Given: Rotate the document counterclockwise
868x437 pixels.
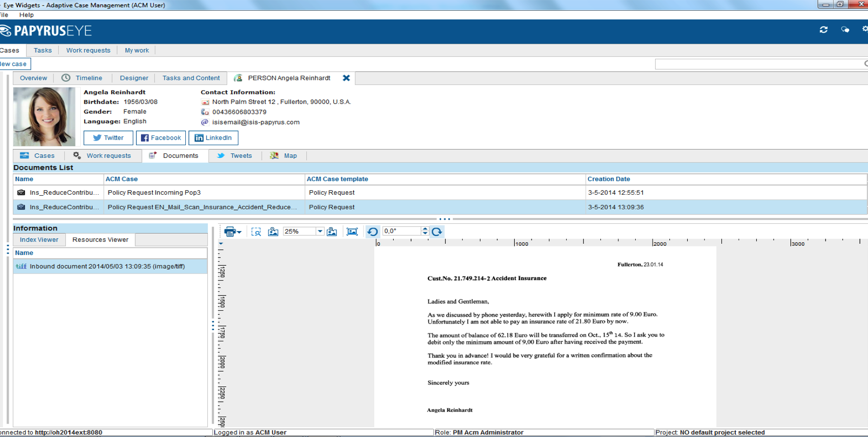Looking at the screenshot, I should click(373, 232).
